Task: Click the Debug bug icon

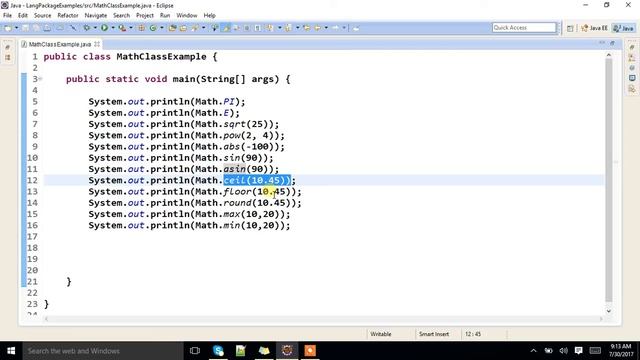Action: 87,28
